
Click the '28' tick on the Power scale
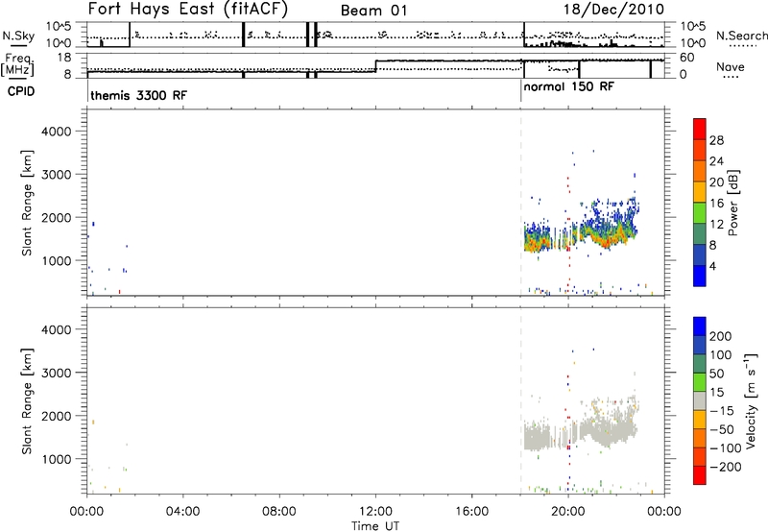[716, 140]
